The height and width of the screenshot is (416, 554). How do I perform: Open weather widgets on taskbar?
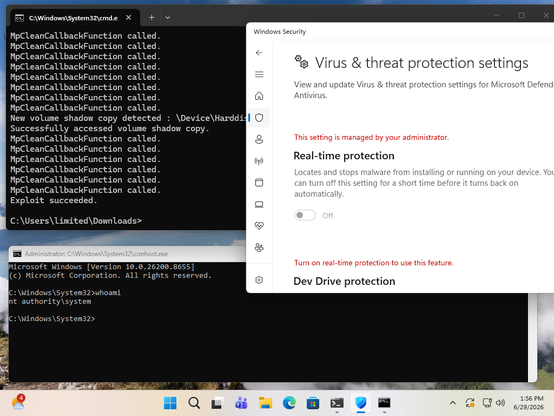pyautogui.click(x=18, y=402)
